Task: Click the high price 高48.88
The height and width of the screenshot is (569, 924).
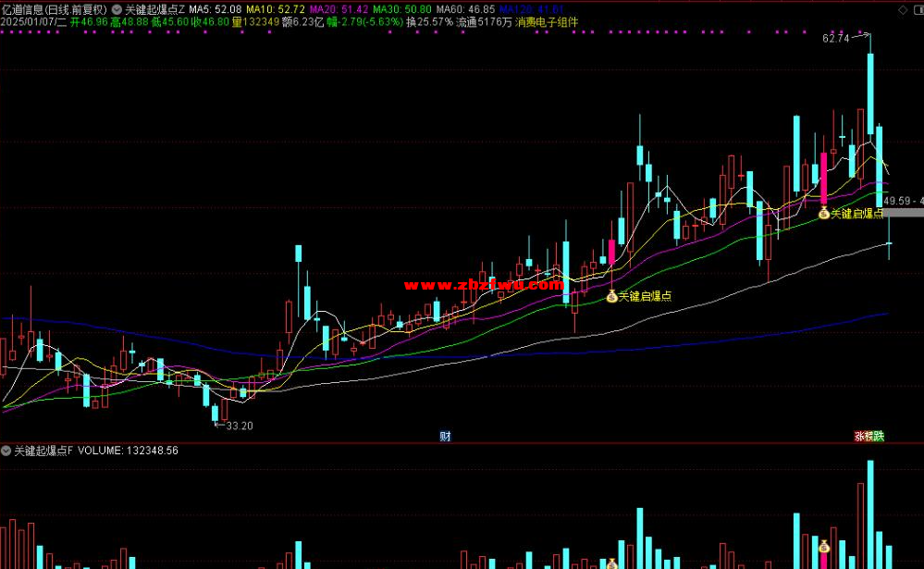Action: 129,22
